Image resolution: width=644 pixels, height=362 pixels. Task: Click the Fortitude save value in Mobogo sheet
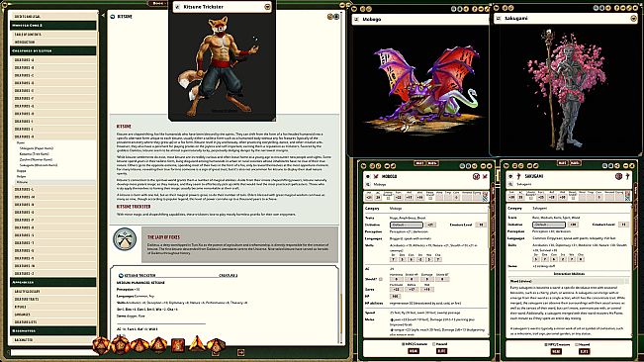[x=396, y=290]
